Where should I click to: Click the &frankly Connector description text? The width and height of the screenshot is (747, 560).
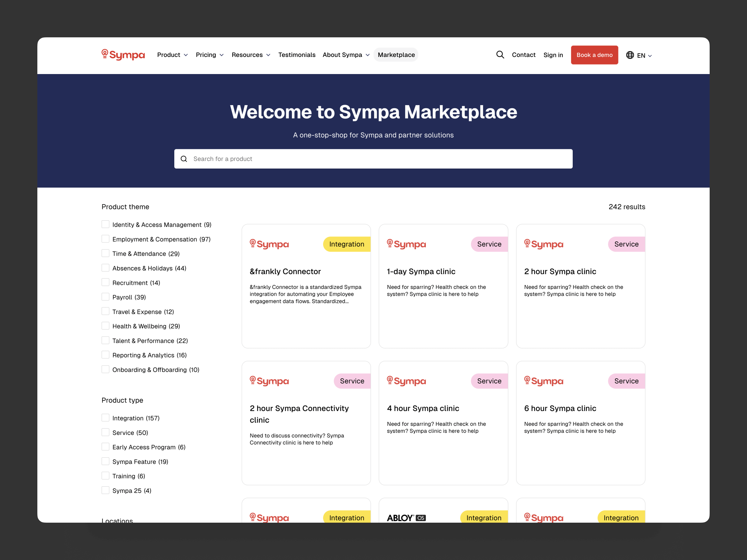click(306, 294)
